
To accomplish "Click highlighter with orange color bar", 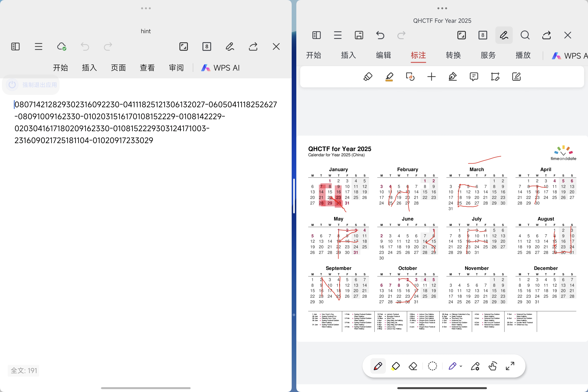I will 389,77.
